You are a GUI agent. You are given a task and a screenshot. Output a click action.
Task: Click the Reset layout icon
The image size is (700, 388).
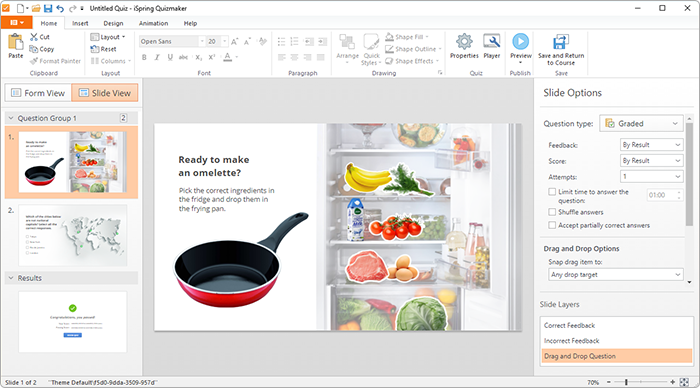tap(94, 49)
